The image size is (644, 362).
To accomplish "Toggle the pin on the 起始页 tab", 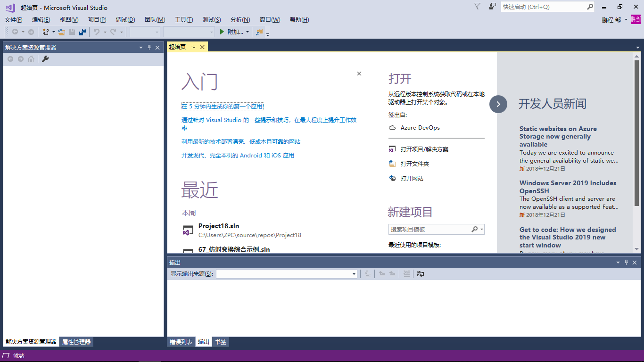I will point(194,47).
